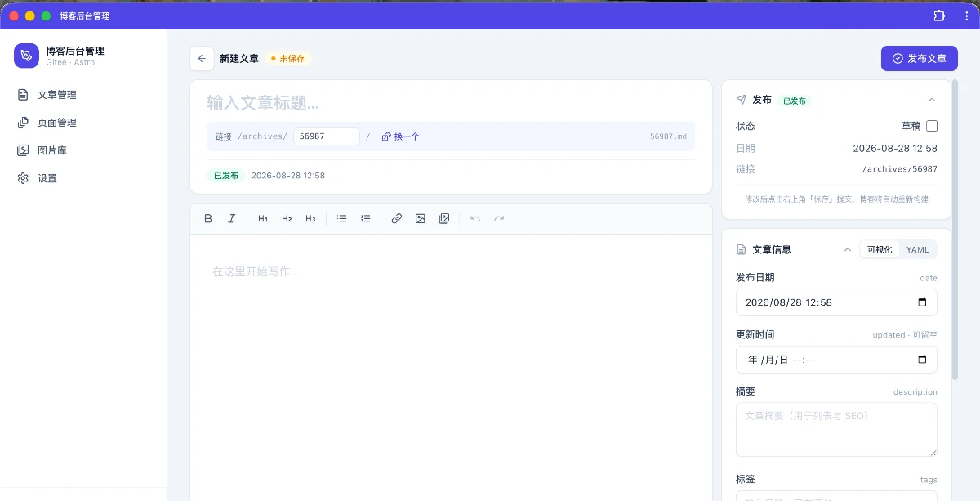This screenshot has height=501, width=980.
Task: Open the image gallery picker icon
Action: point(444,219)
